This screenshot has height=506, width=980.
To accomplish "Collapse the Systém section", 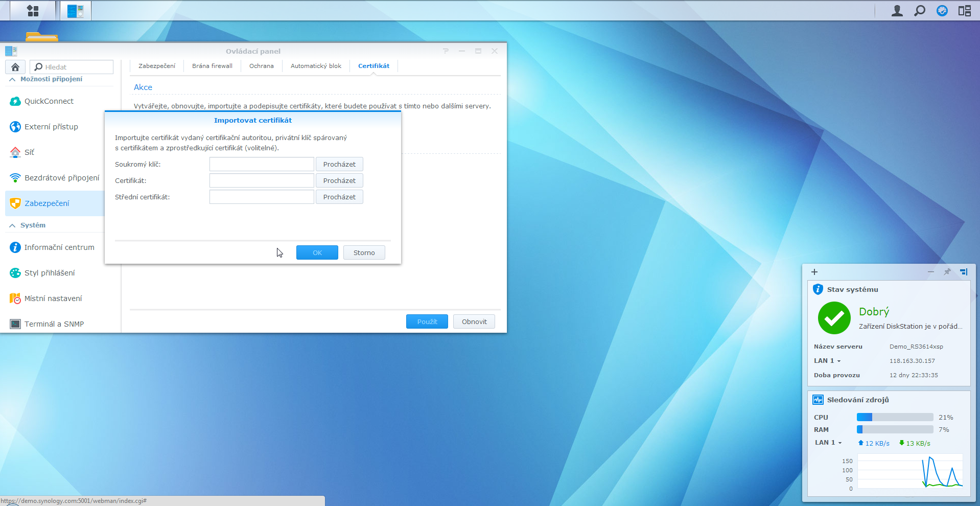I will click(x=12, y=225).
